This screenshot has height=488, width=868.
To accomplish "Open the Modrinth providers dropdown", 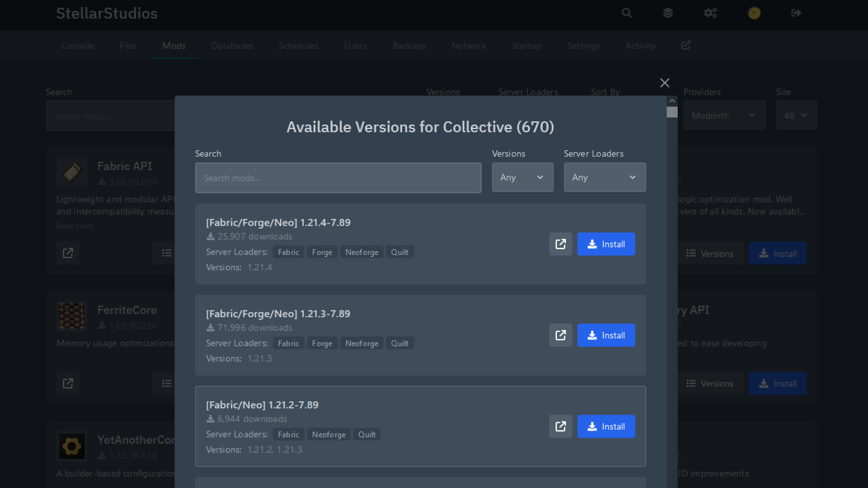I will [724, 115].
